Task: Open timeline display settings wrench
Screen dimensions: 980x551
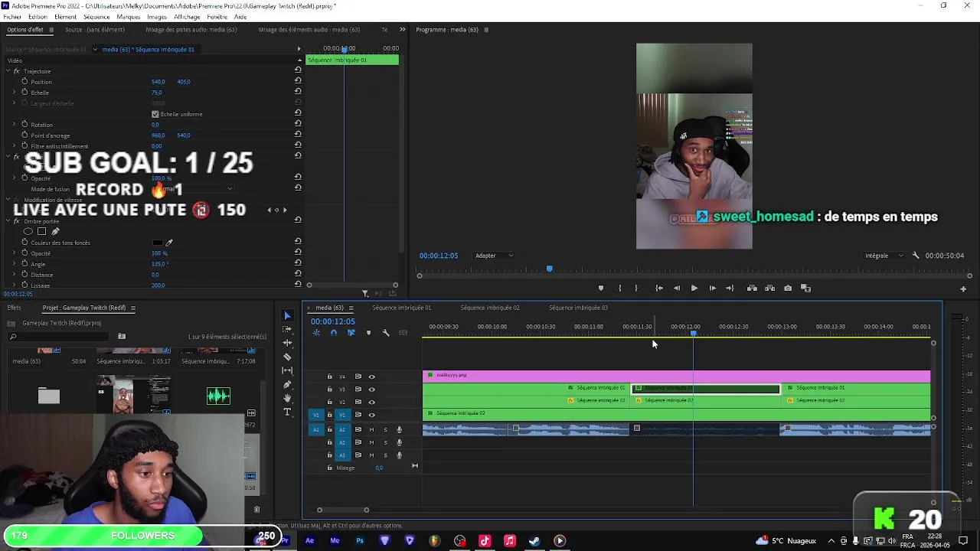Action: coord(386,333)
